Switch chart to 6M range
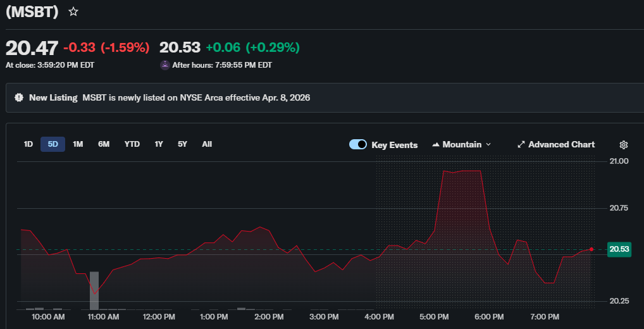This screenshot has width=644, height=329. click(x=104, y=144)
